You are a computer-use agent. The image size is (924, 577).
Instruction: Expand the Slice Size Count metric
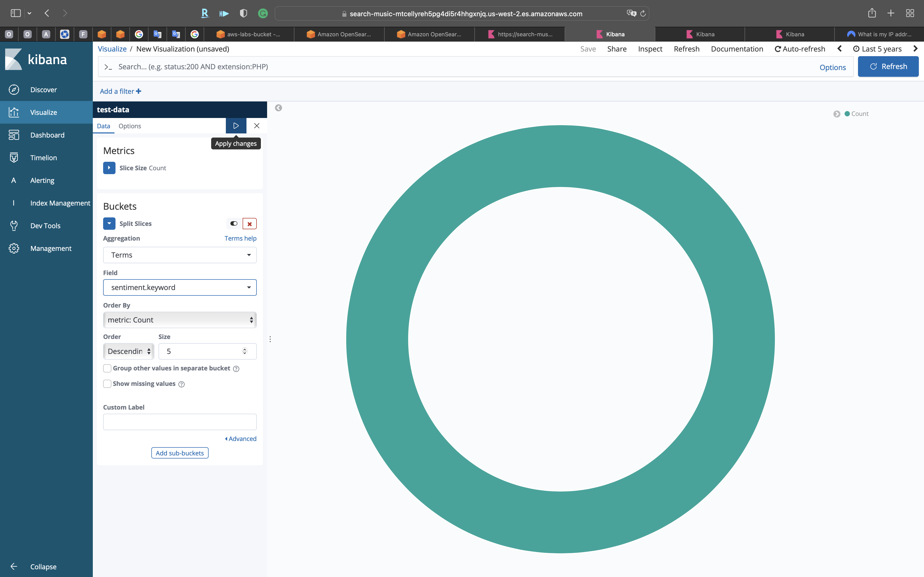[109, 168]
